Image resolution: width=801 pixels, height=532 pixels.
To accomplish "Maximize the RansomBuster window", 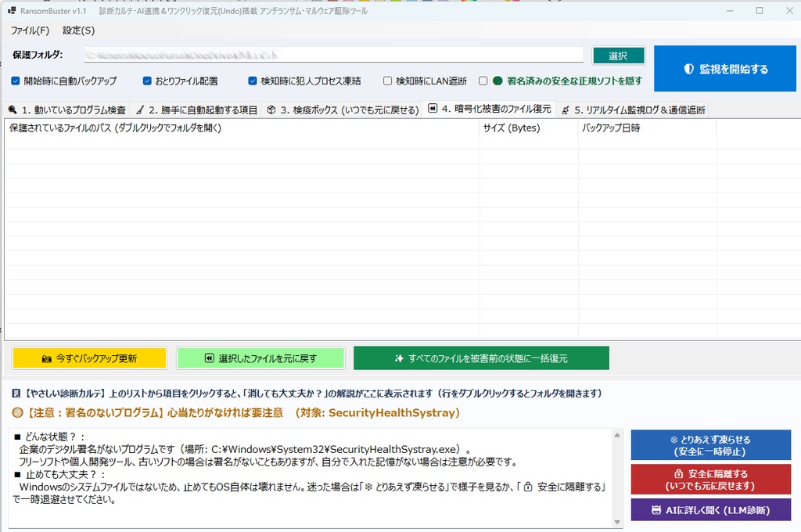I will [x=760, y=11].
